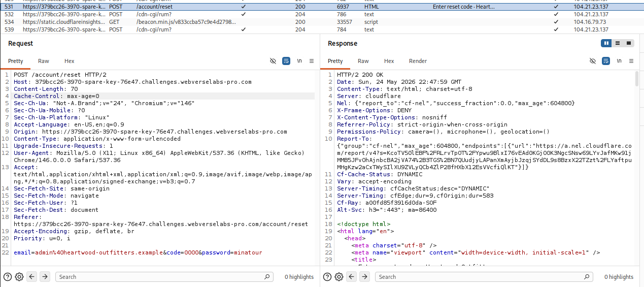Screen dimensions: 644x287
Task: Go to previous search match in Request
Action: click(32, 277)
